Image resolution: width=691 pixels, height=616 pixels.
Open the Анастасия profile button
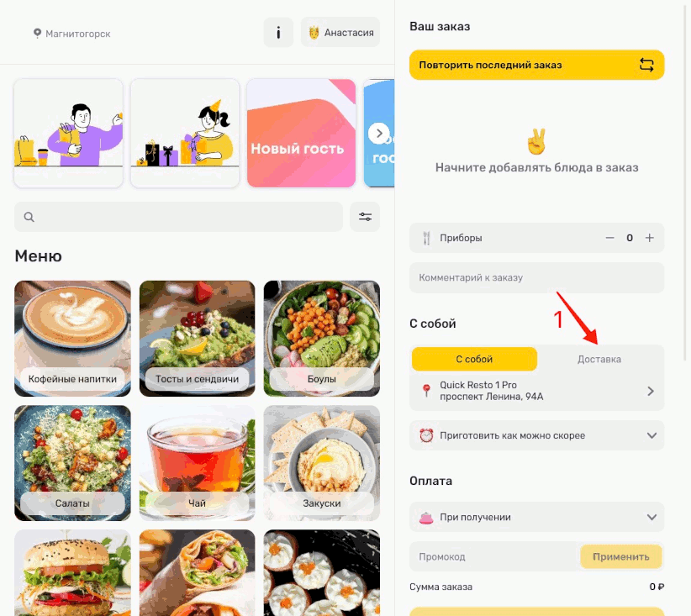340,33
